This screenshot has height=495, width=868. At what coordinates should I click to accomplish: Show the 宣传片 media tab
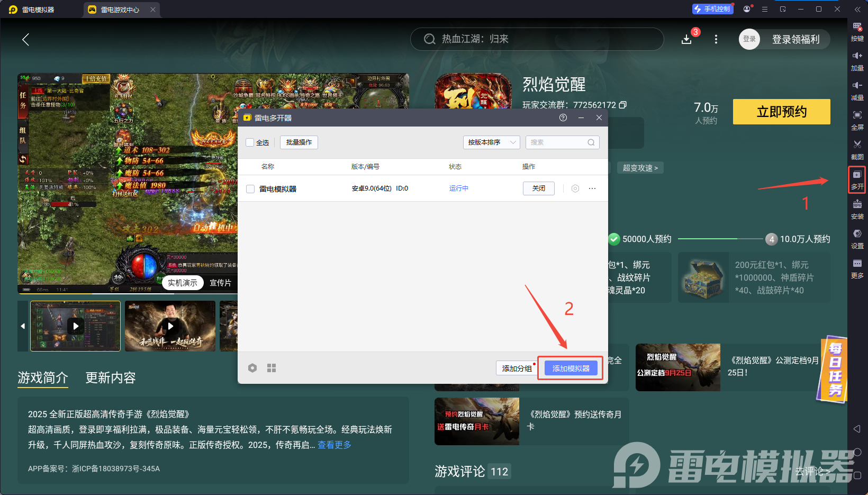pos(220,283)
